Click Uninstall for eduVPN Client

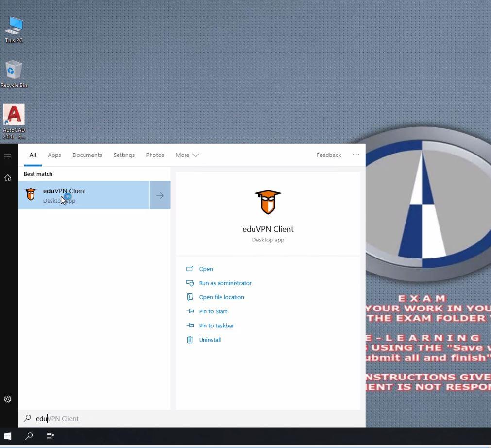point(210,340)
